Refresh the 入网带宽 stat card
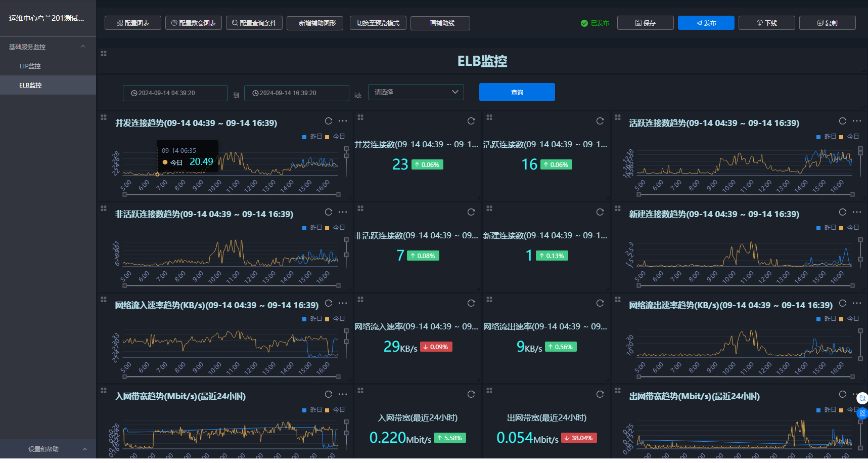 tap(471, 394)
